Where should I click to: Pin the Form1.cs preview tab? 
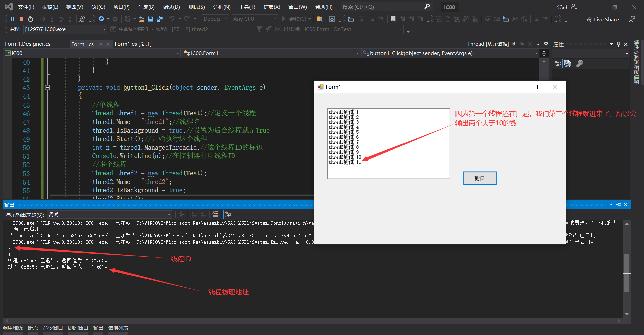click(100, 44)
